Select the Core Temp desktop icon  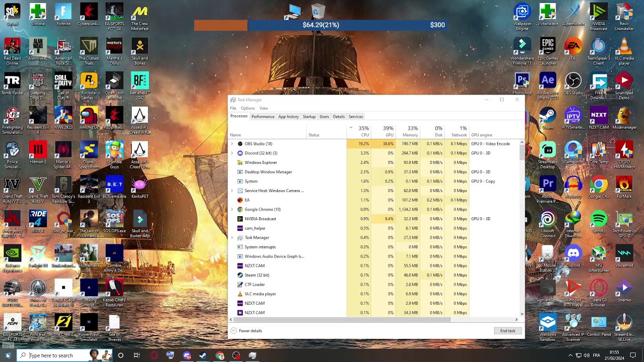598,153
